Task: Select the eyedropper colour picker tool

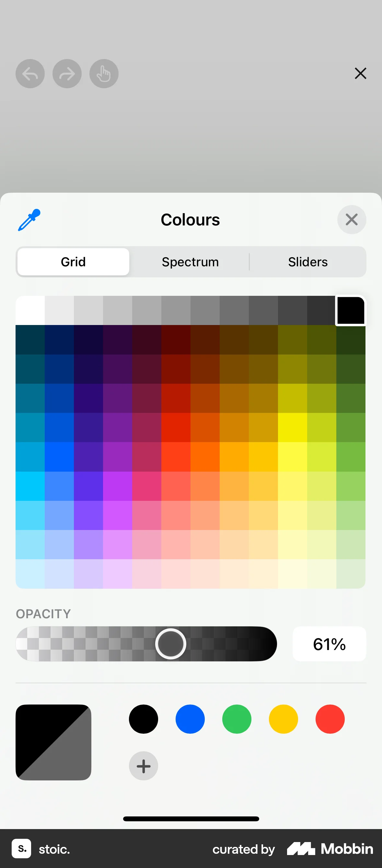Action: point(29,219)
